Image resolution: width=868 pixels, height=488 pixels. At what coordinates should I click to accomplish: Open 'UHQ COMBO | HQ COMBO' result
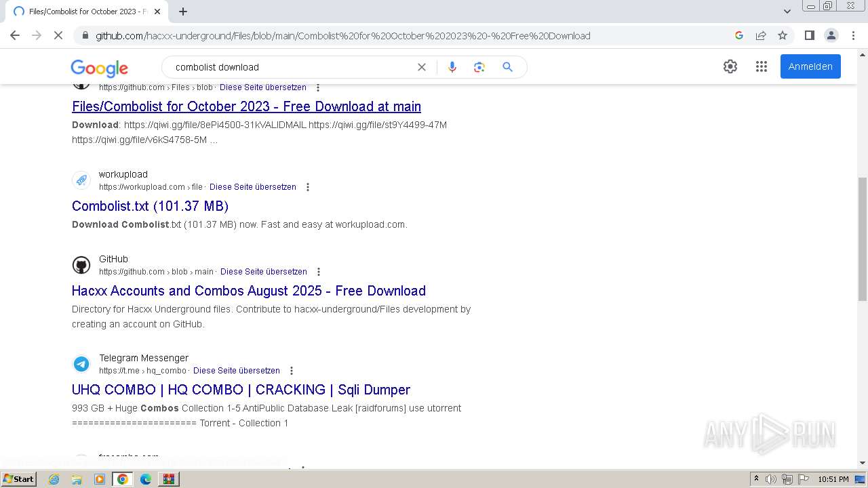[241, 390]
